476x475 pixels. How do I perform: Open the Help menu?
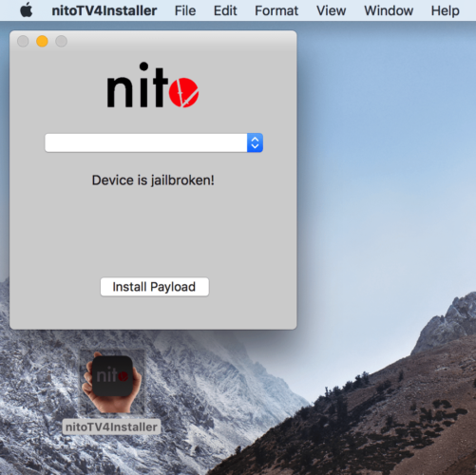point(445,10)
